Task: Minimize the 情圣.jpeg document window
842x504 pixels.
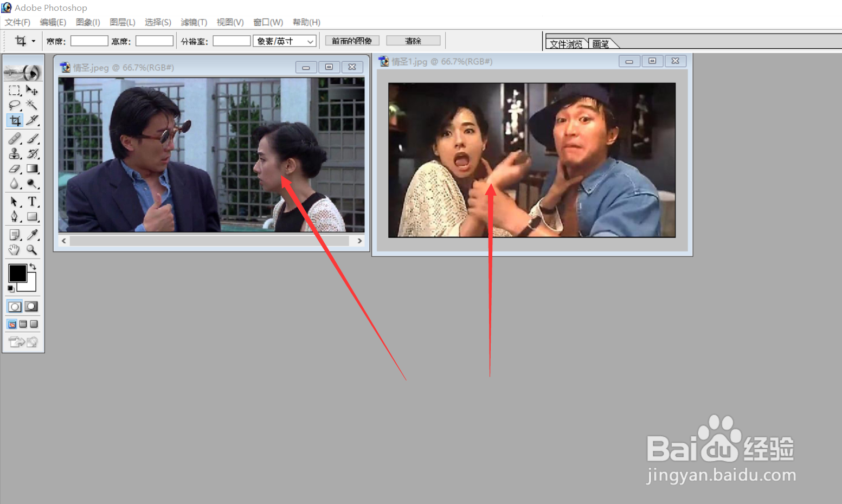Action: tap(306, 67)
